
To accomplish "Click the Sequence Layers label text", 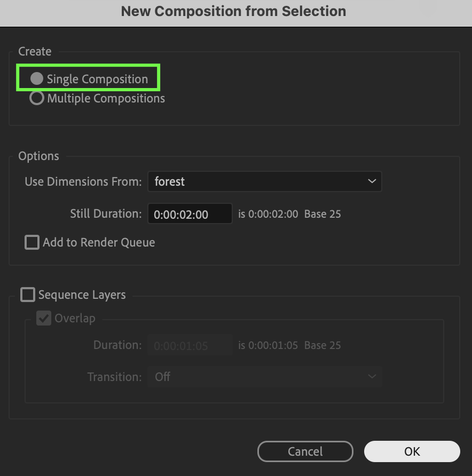I will click(x=82, y=295).
